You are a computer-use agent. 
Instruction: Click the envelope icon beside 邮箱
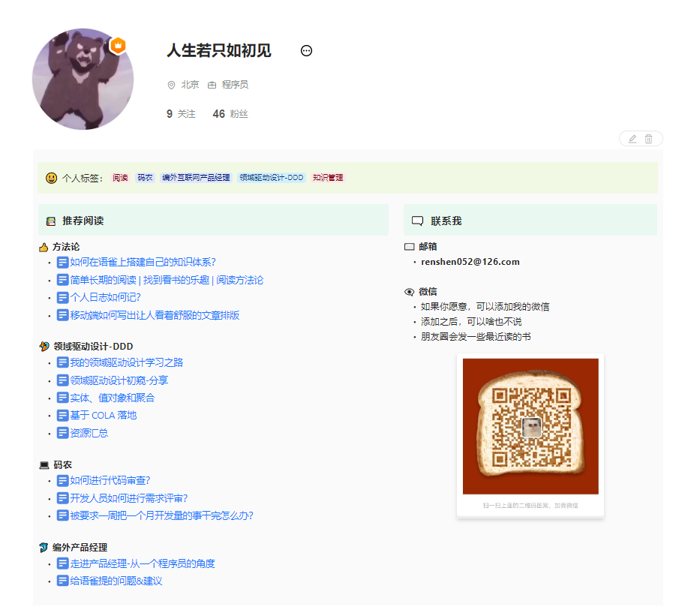[410, 247]
